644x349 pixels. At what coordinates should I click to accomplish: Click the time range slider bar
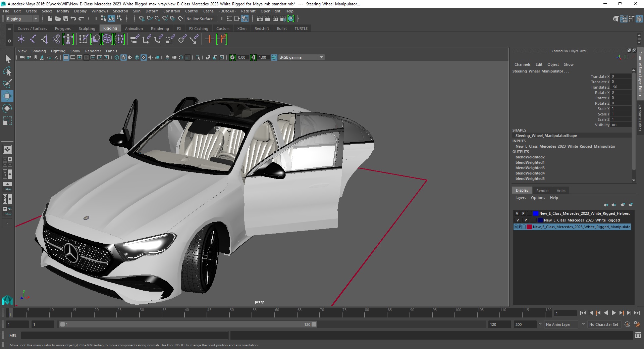[x=188, y=325]
